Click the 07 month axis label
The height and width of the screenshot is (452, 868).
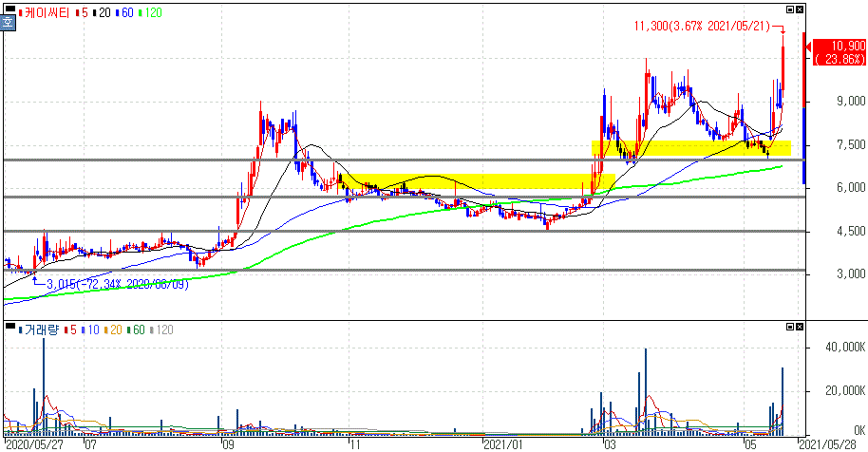[90, 445]
